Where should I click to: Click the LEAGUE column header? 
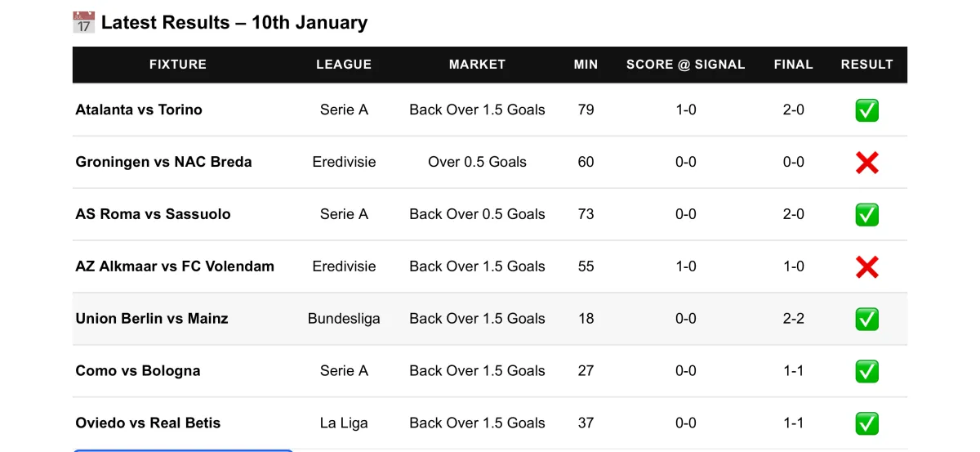point(344,65)
